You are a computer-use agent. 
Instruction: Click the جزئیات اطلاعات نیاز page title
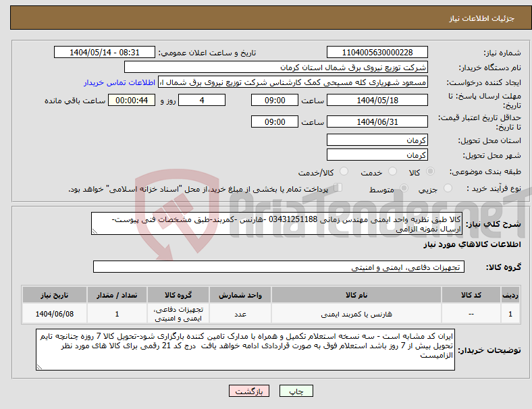coord(482,18)
